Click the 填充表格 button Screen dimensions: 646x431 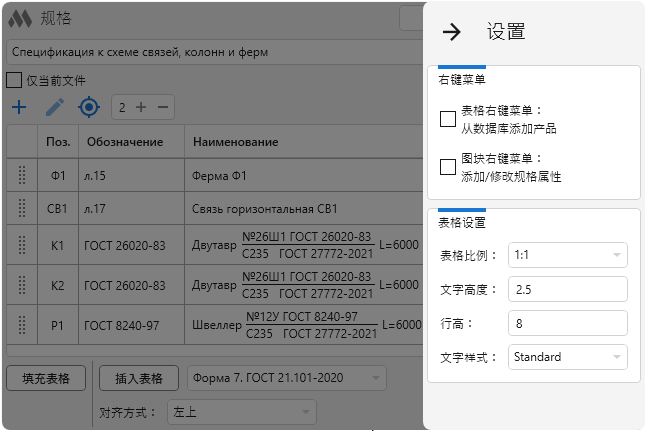(46, 378)
